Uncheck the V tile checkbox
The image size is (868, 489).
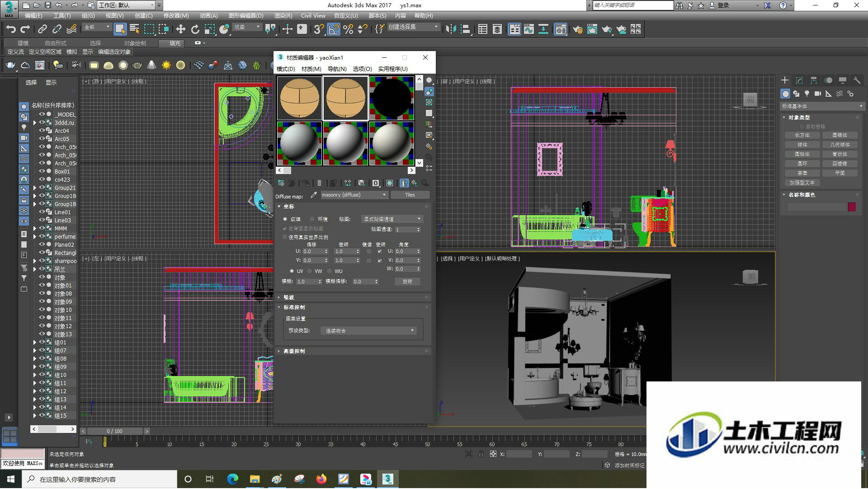point(379,261)
